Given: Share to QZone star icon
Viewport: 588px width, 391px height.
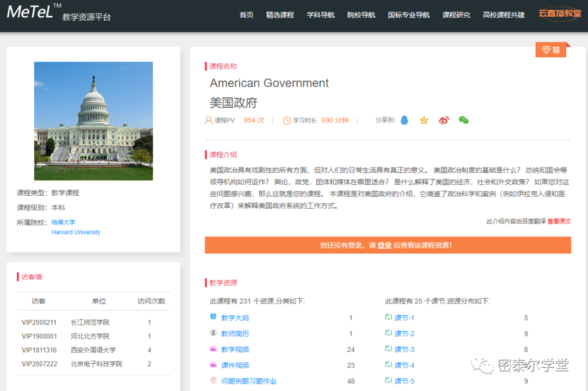Looking at the screenshot, I should tap(424, 120).
